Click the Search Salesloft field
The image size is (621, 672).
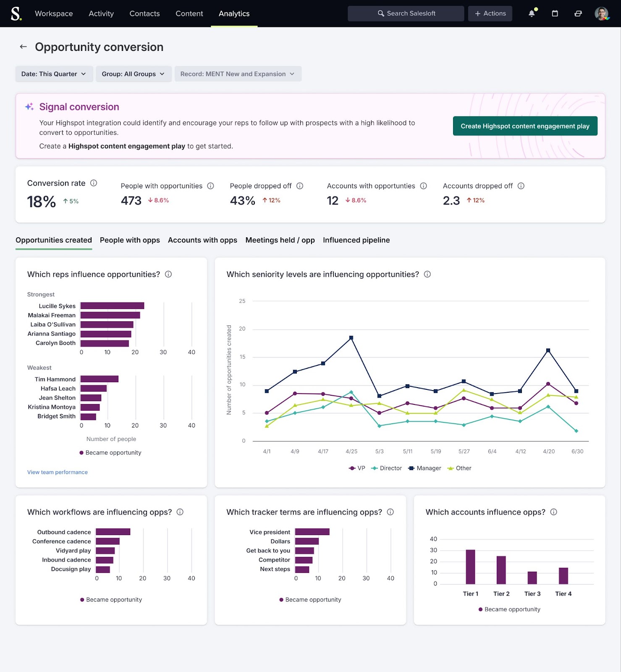(x=406, y=13)
